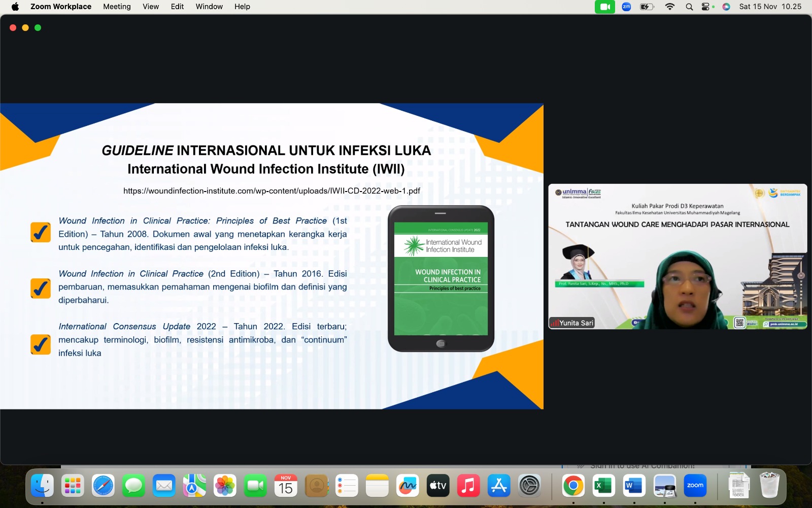Switch to Zoom app in the Dock
This screenshot has height=508, width=812.
(x=695, y=486)
